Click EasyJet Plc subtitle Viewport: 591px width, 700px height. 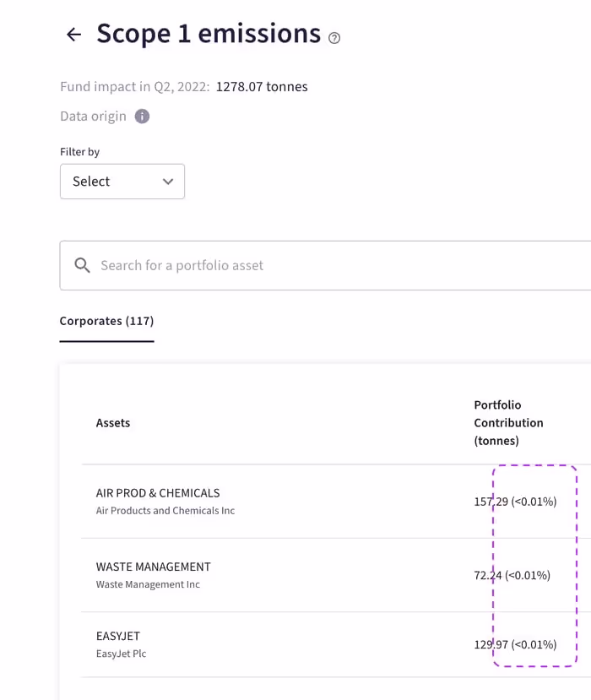(x=121, y=654)
